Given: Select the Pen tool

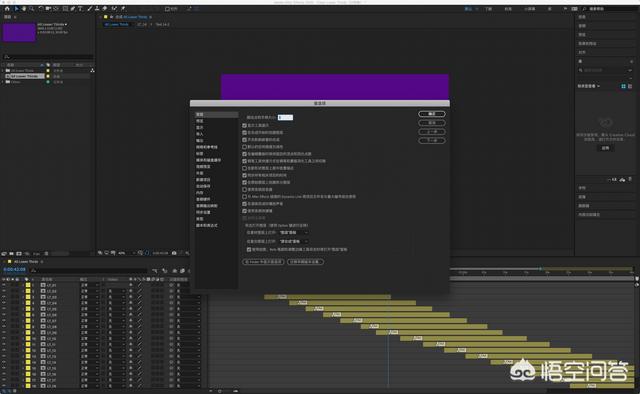Looking at the screenshot, I should pos(73,9).
